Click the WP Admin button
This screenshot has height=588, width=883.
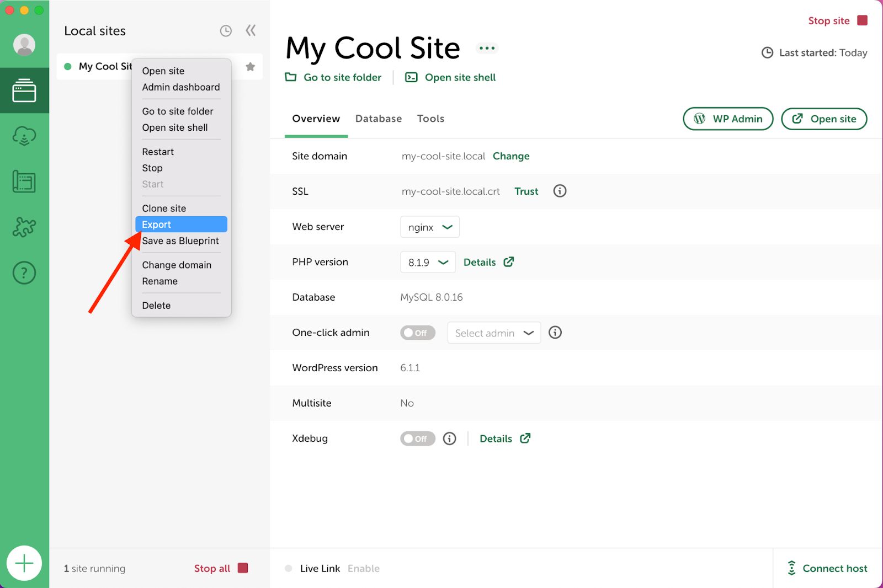pyautogui.click(x=728, y=119)
